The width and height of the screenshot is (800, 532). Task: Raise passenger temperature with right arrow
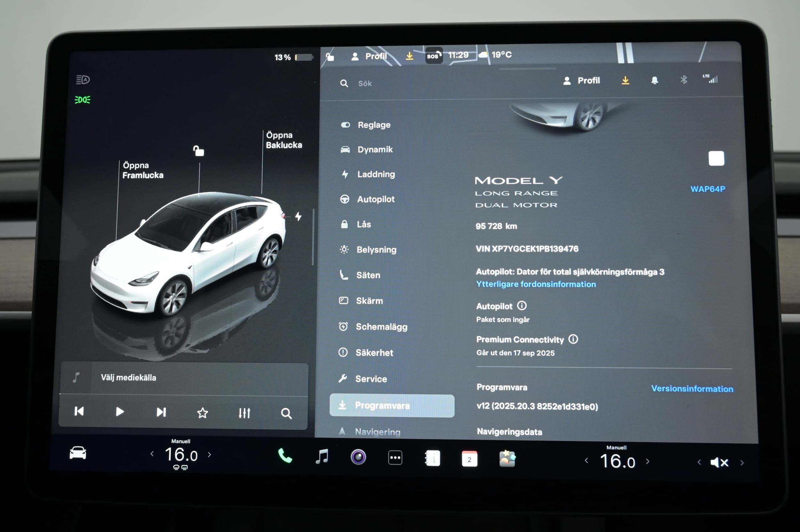click(x=648, y=461)
